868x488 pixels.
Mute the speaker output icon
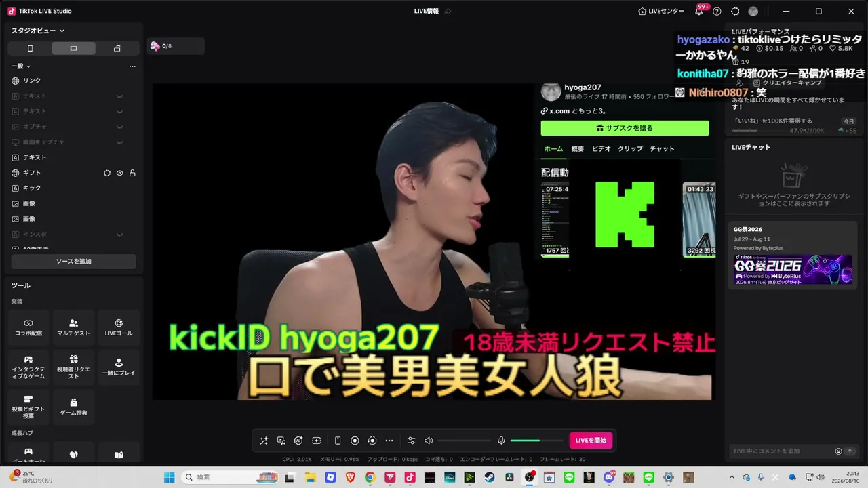point(429,441)
